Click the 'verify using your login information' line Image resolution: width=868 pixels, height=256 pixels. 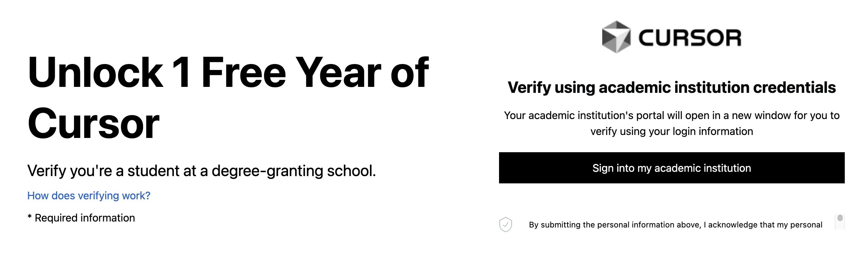coord(672,131)
